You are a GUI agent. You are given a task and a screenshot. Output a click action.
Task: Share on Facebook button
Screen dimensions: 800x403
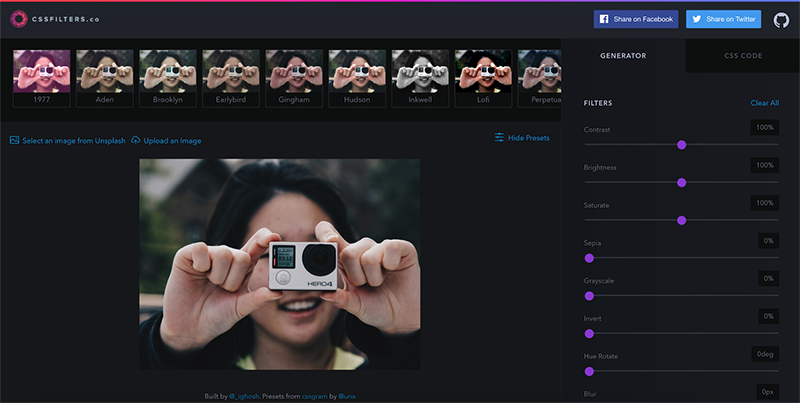[x=636, y=19]
